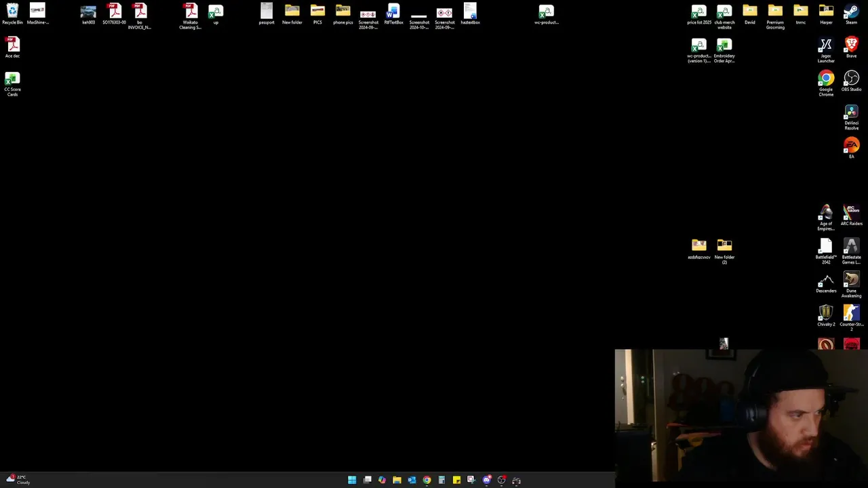This screenshot has height=488, width=868.
Task: Select the OBS Studio shortcut
Action: pos(852,81)
